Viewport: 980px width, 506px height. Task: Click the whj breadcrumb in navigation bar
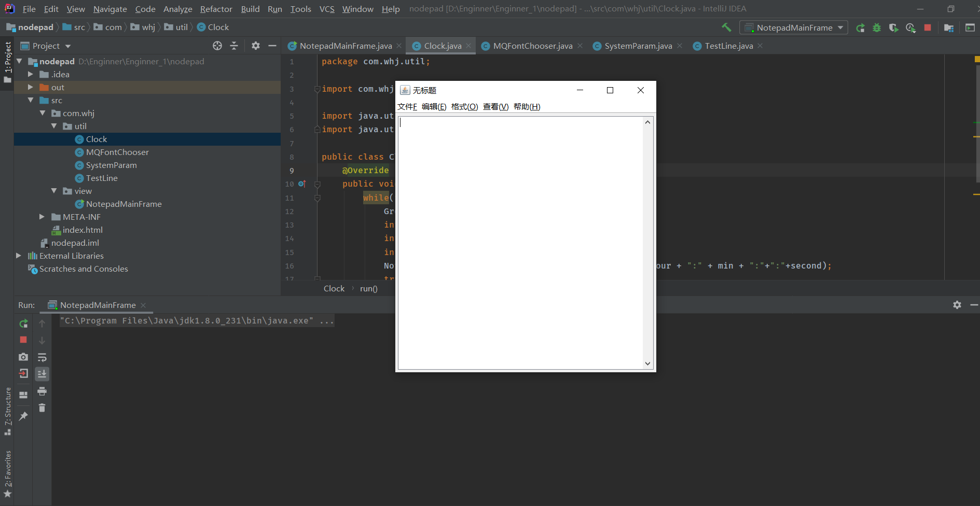tap(148, 27)
